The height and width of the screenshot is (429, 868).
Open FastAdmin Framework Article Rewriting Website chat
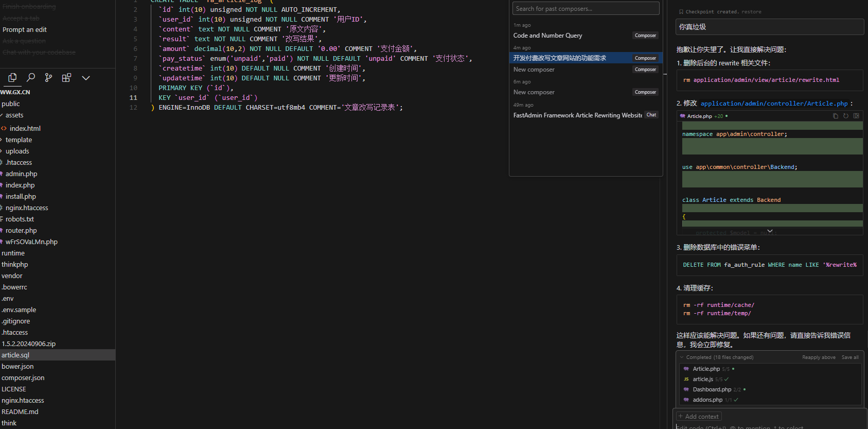586,115
